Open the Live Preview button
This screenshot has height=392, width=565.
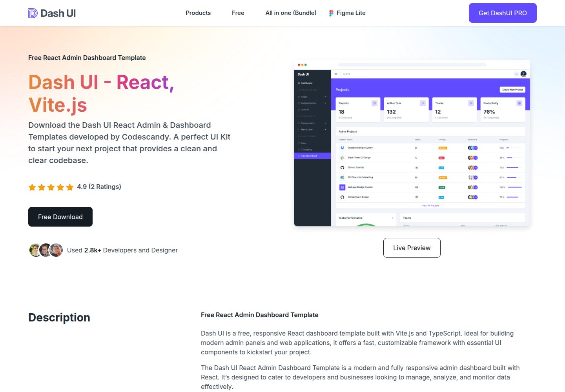[x=412, y=248]
